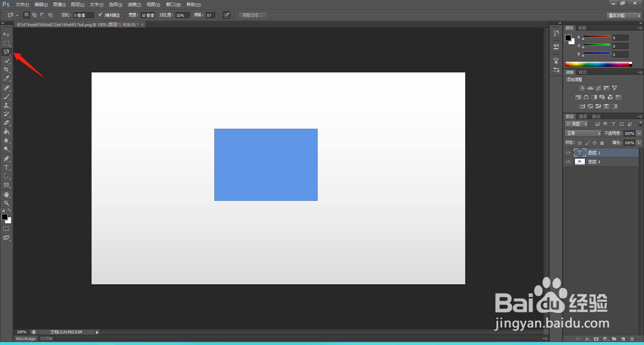Select the History Brush tool
This screenshot has width=644, height=345.
click(6, 114)
